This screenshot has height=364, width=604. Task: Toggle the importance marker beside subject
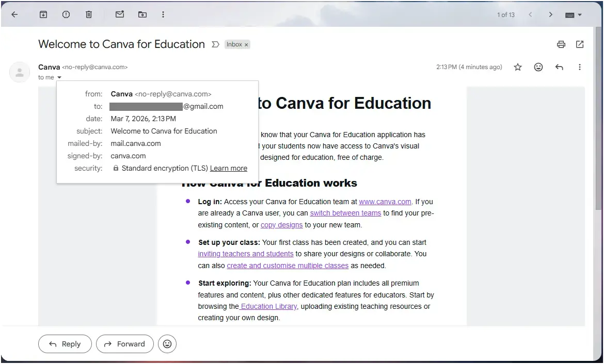click(x=215, y=45)
